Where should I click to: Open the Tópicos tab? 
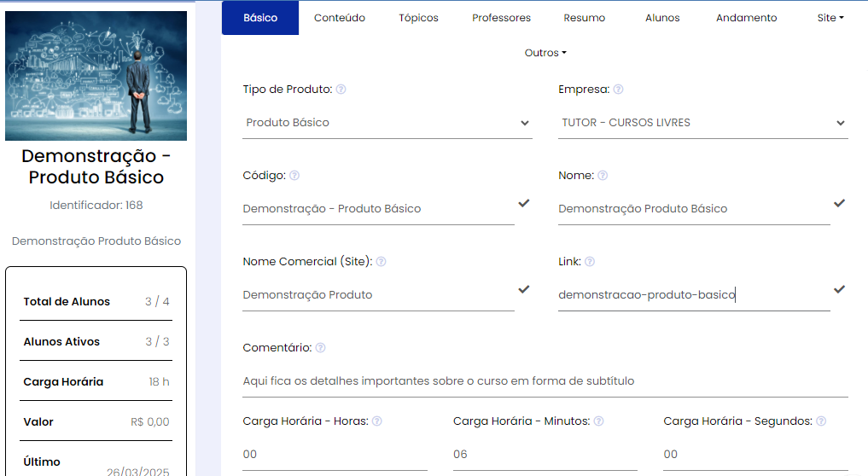[x=418, y=18]
